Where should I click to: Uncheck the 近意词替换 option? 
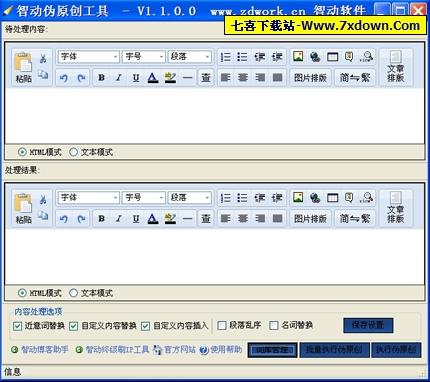click(17, 326)
